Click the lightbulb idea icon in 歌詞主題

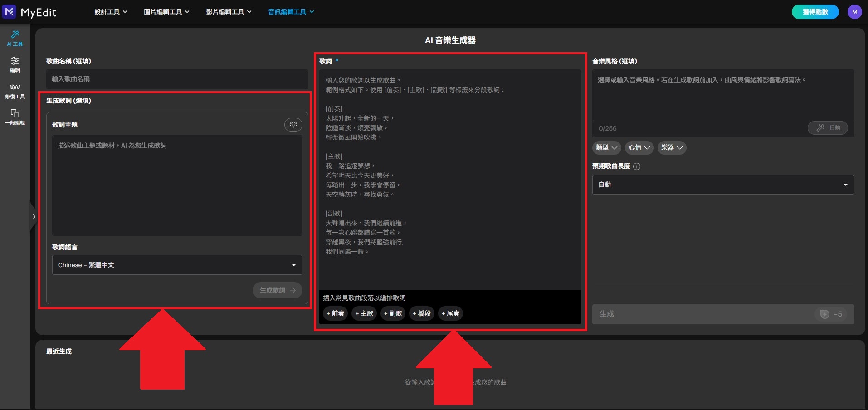click(x=293, y=125)
